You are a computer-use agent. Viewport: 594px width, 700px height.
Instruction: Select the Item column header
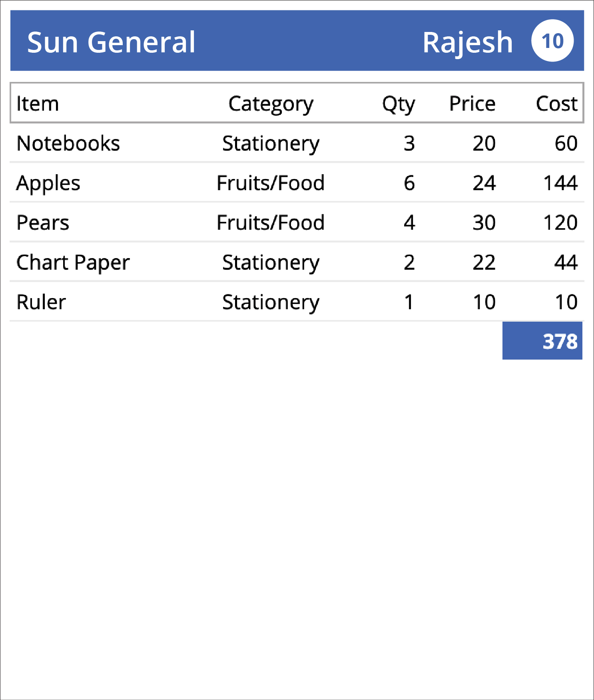(x=38, y=103)
